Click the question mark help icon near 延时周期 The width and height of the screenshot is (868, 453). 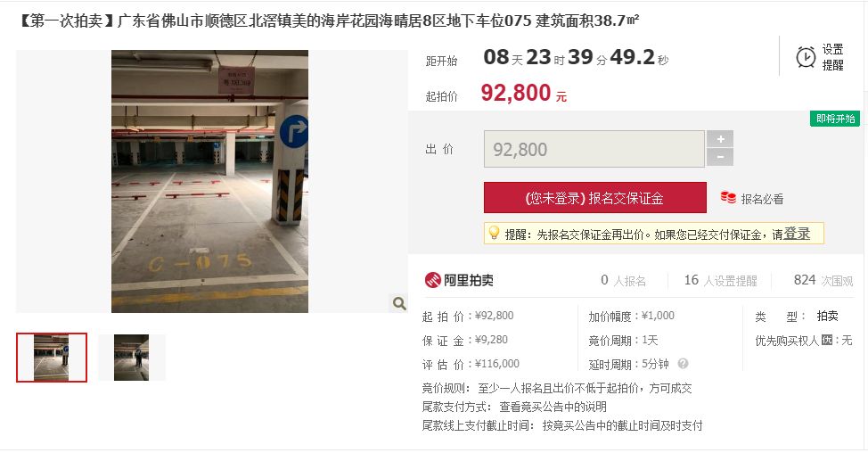(x=684, y=364)
